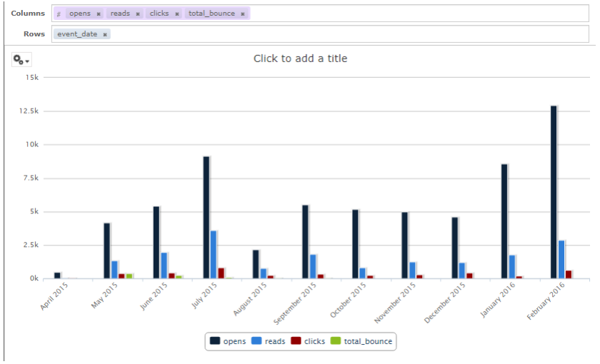
Task: Open the chart settings gear menu
Action: click(x=21, y=61)
